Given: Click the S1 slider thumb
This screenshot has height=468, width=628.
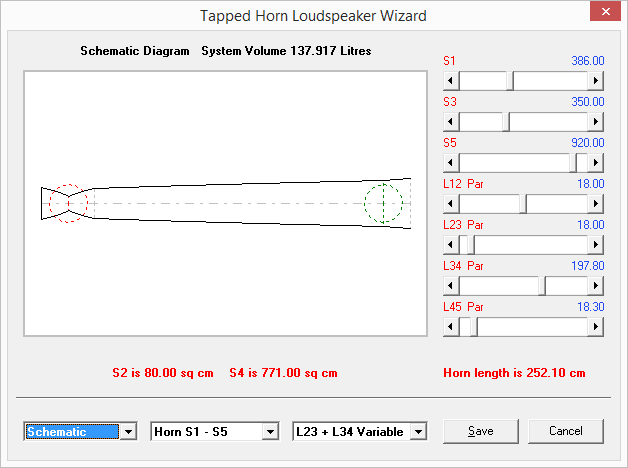Looking at the screenshot, I should tap(510, 80).
